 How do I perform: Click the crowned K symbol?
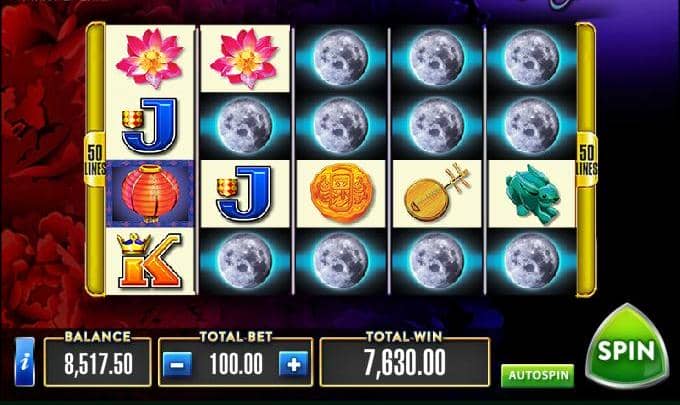tap(150, 261)
